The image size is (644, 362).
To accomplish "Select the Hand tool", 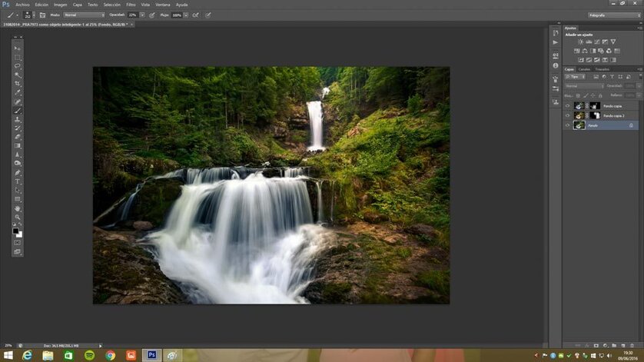I will pos(18,208).
